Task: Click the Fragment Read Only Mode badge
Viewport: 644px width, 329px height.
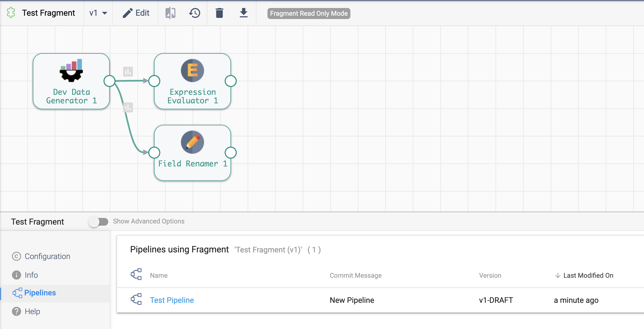Action: [x=309, y=14]
